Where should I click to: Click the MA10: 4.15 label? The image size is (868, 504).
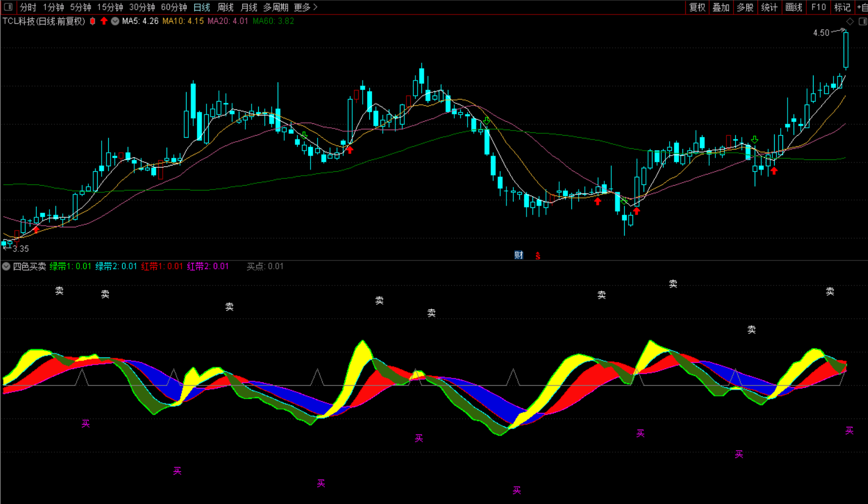(183, 21)
